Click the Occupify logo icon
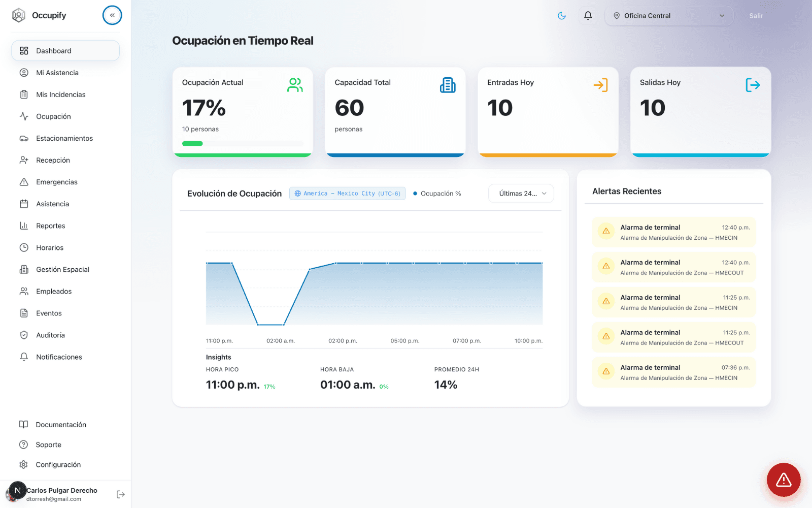Screen dimensions: 812x508 coord(19,15)
